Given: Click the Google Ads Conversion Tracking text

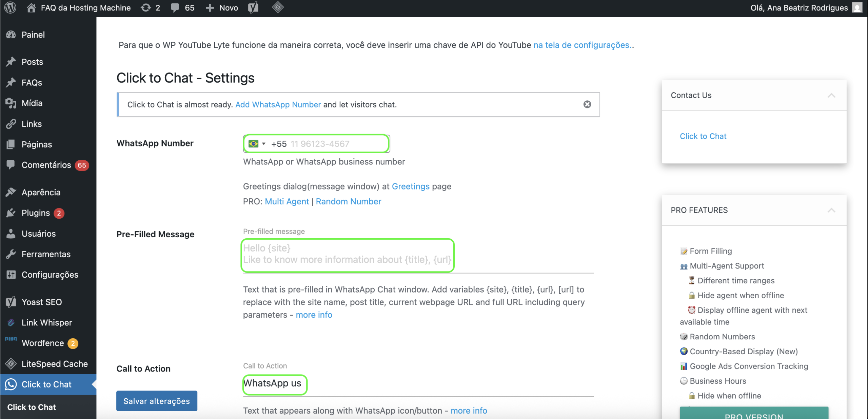Looking at the screenshot, I should click(x=749, y=366).
